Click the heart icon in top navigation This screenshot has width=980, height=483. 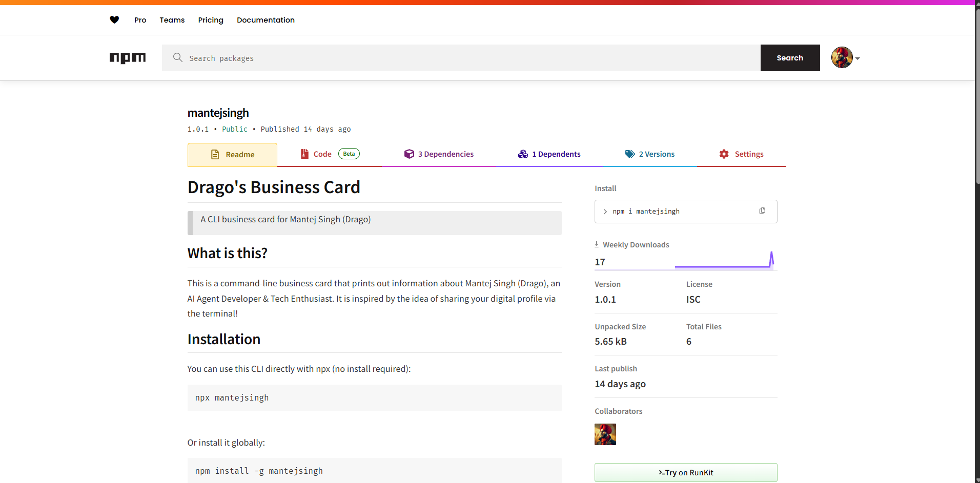[114, 20]
